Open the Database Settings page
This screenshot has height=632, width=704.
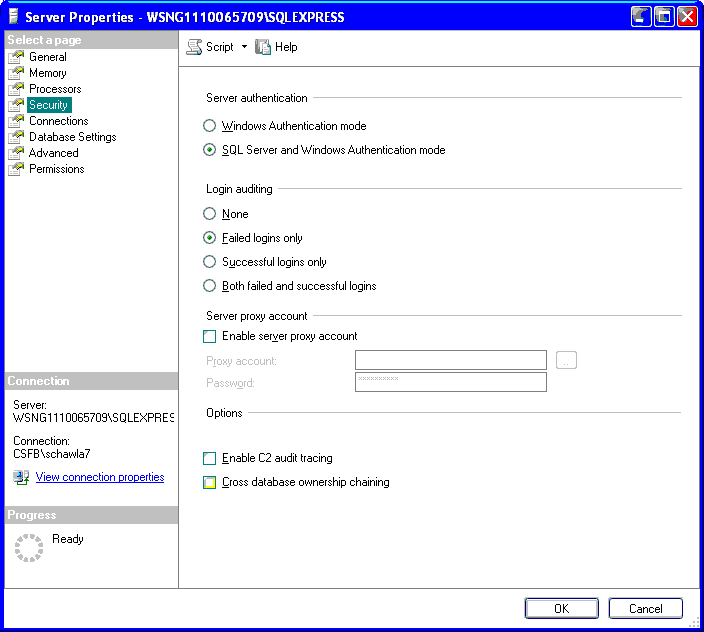73,137
